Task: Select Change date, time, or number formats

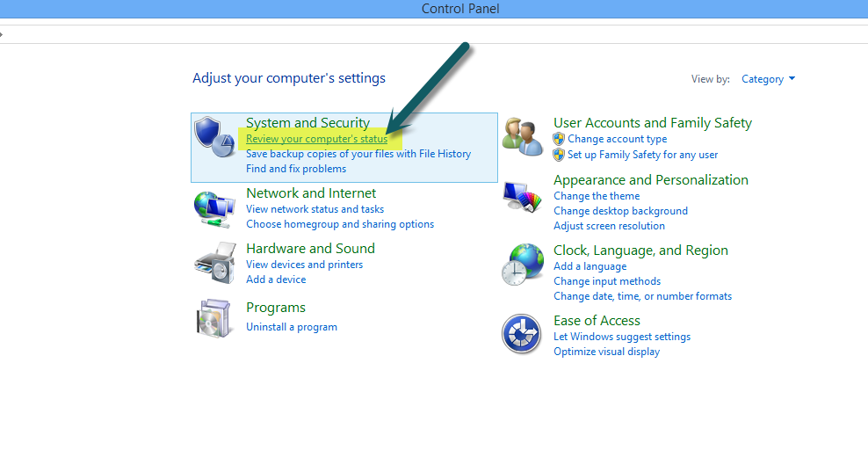Action: pos(643,296)
